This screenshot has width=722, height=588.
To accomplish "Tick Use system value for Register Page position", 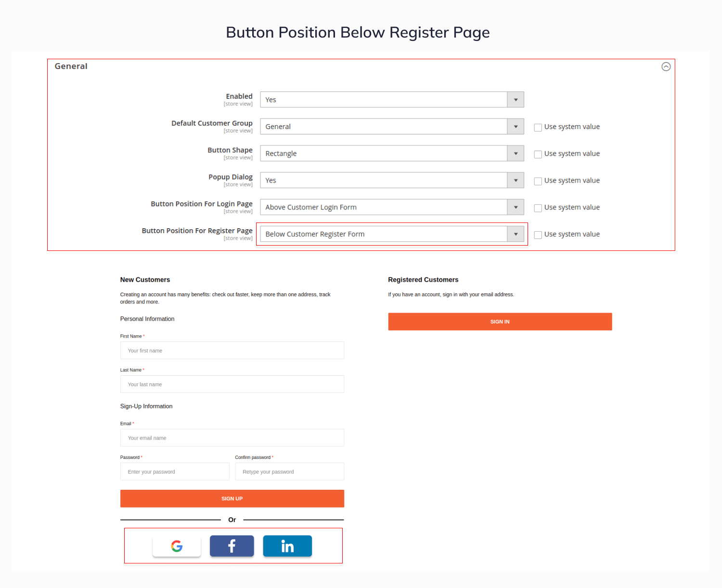I will (x=538, y=235).
